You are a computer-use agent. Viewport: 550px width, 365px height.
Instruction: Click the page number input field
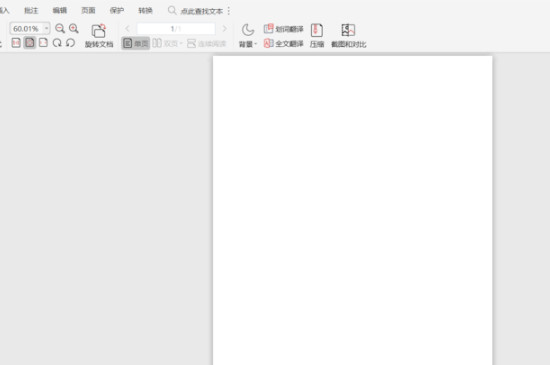tap(176, 28)
